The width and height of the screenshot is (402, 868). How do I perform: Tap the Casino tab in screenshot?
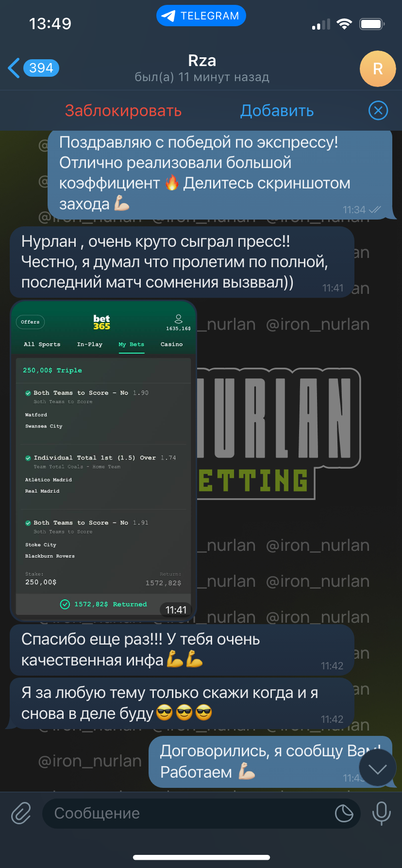click(x=172, y=344)
